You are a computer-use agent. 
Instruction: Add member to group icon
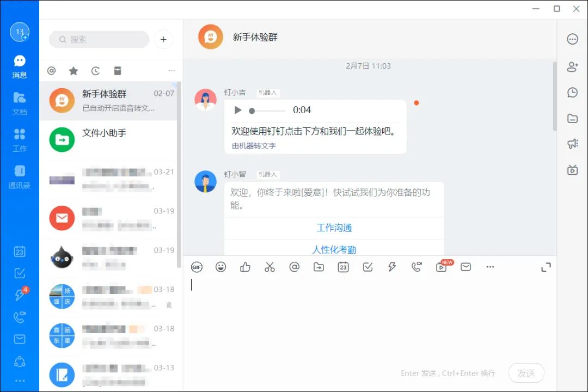pyautogui.click(x=572, y=67)
